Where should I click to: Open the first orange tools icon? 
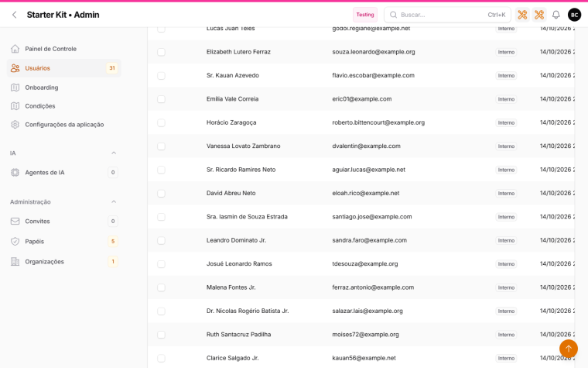click(x=522, y=15)
